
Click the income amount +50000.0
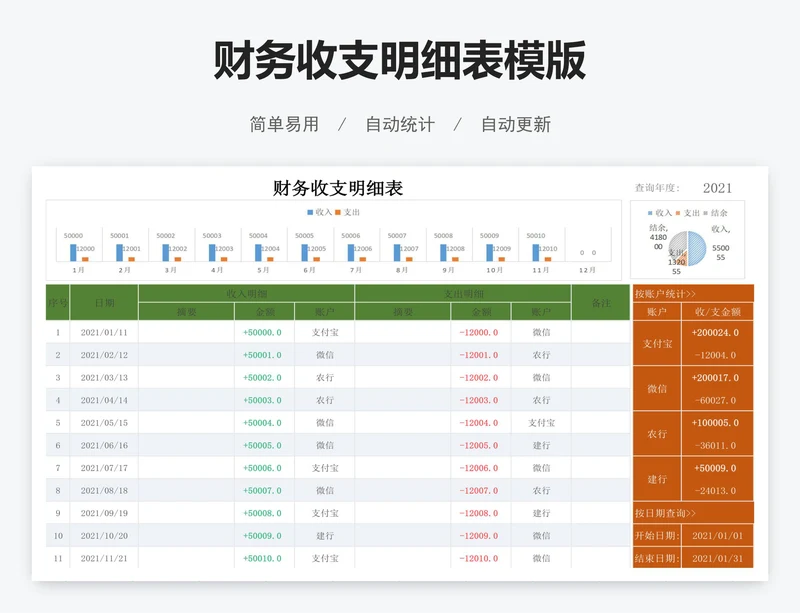click(x=262, y=332)
